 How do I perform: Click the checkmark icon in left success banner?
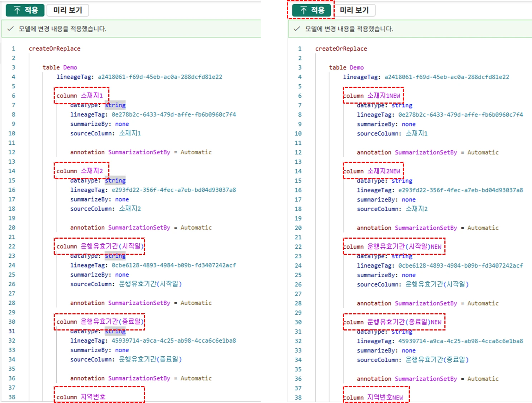coord(11,29)
